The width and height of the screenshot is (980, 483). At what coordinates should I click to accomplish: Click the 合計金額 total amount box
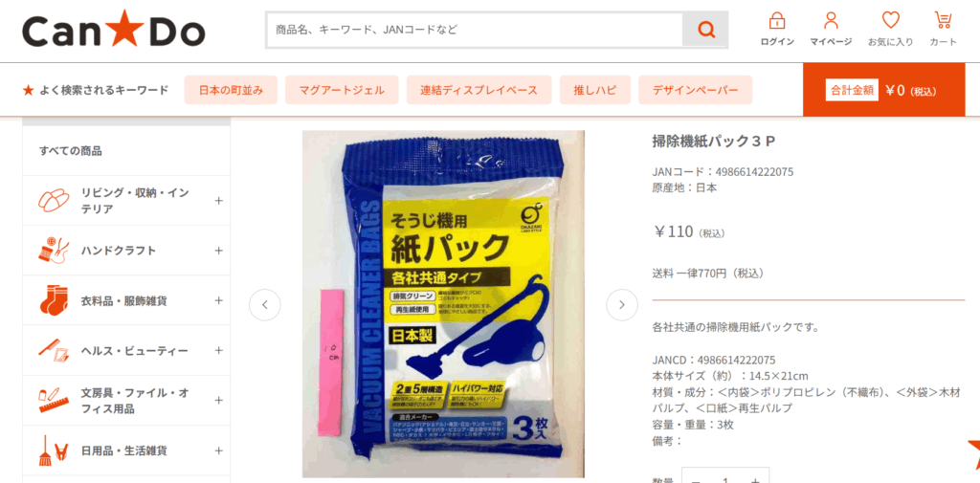click(883, 90)
